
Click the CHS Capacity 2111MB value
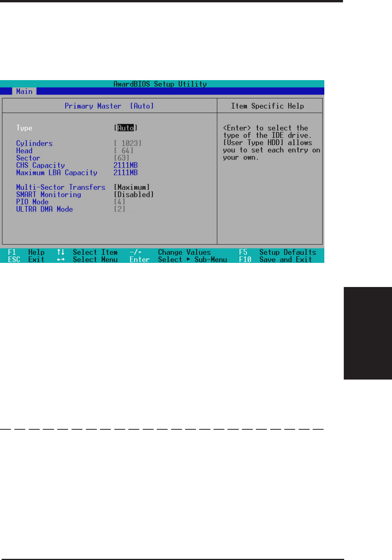point(126,165)
